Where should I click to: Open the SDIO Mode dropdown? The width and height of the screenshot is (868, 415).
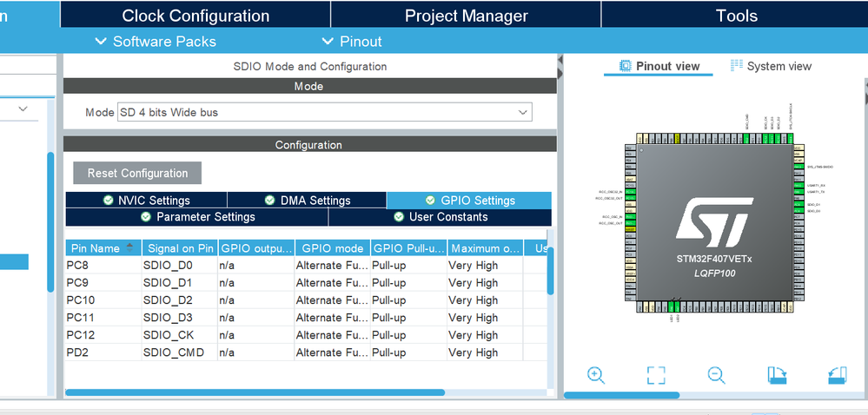pyautogui.click(x=325, y=112)
